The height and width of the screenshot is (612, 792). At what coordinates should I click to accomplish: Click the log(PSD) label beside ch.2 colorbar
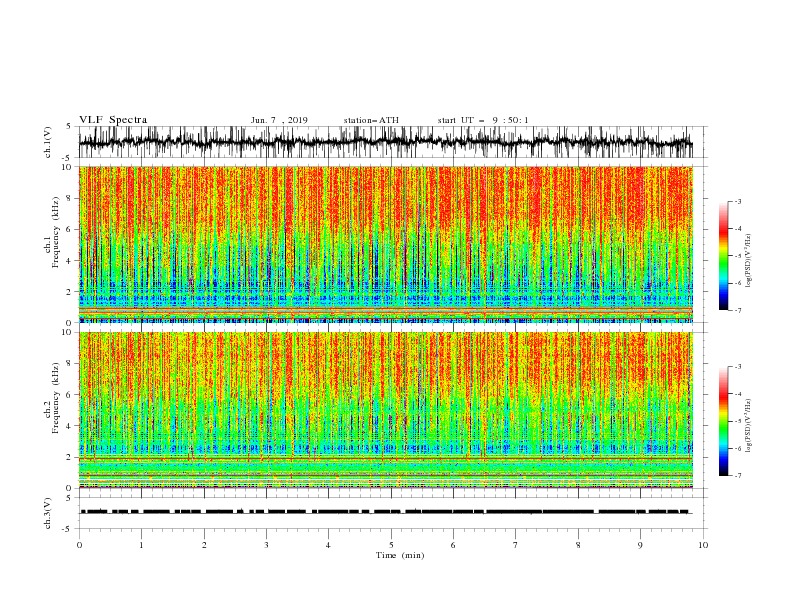click(x=749, y=425)
